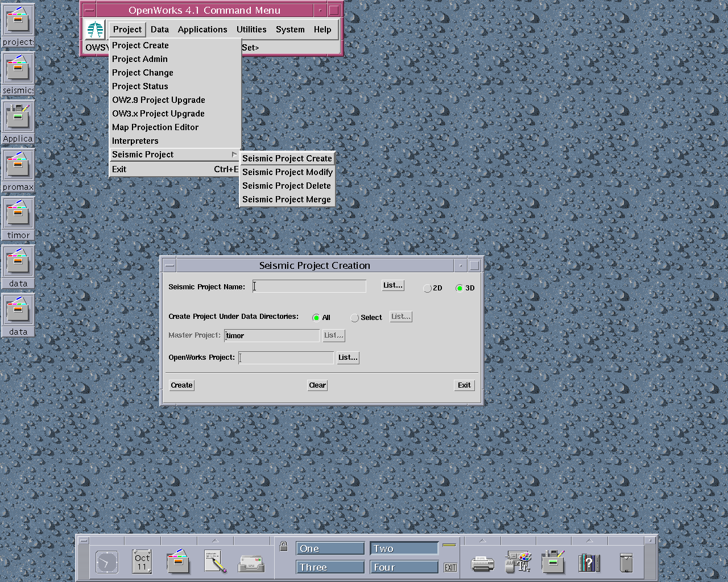728x582 pixels.
Task: Select the 'timor' desktop icon
Action: point(18,218)
